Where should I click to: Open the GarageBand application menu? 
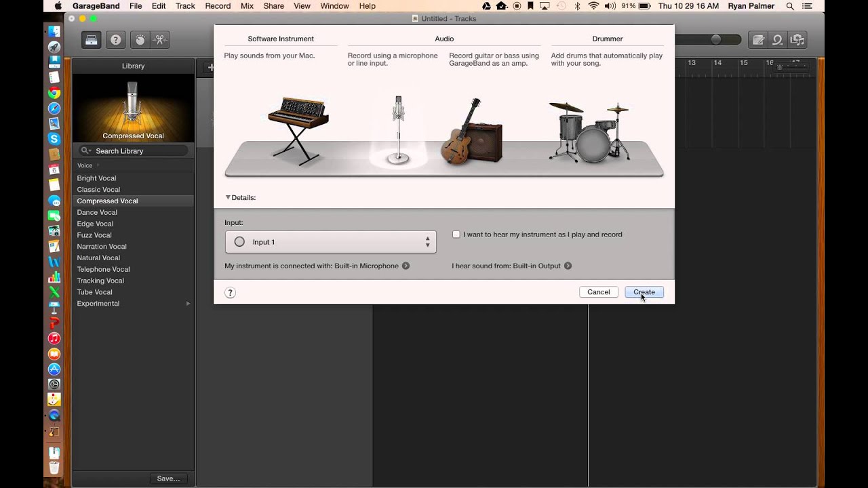tap(96, 6)
